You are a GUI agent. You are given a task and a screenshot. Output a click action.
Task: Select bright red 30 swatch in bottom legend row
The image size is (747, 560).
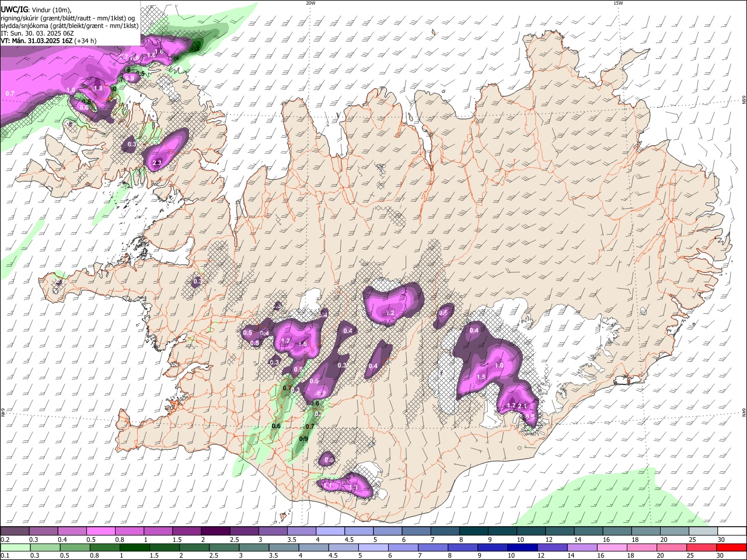click(x=731, y=547)
